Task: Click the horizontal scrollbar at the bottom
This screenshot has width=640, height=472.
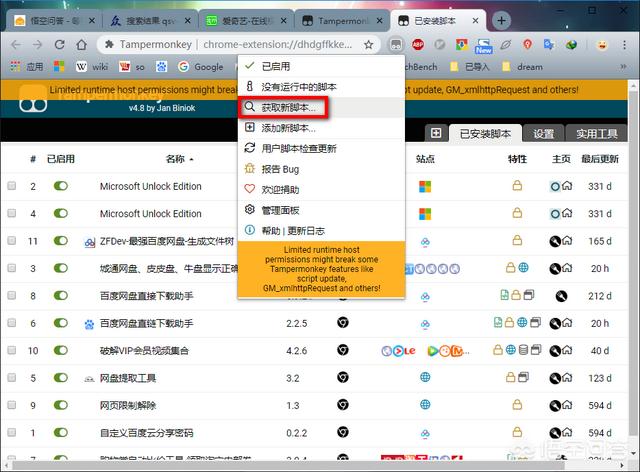Action: pyautogui.click(x=288, y=465)
